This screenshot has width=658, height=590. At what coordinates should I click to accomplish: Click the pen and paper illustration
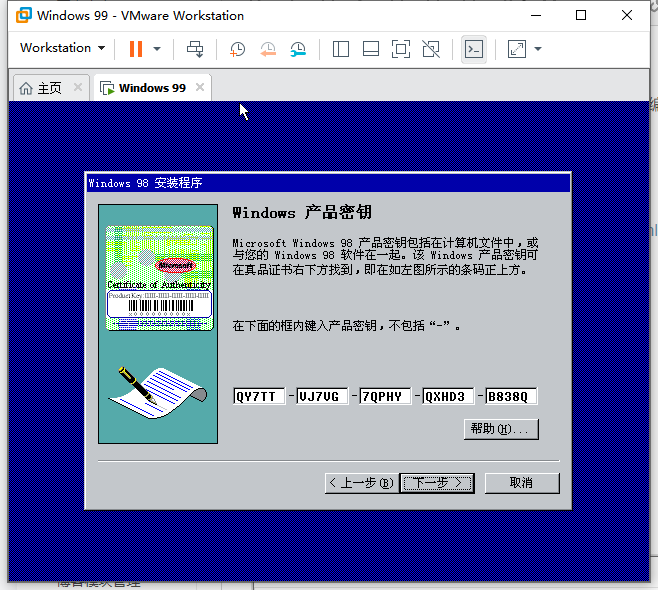(158, 392)
